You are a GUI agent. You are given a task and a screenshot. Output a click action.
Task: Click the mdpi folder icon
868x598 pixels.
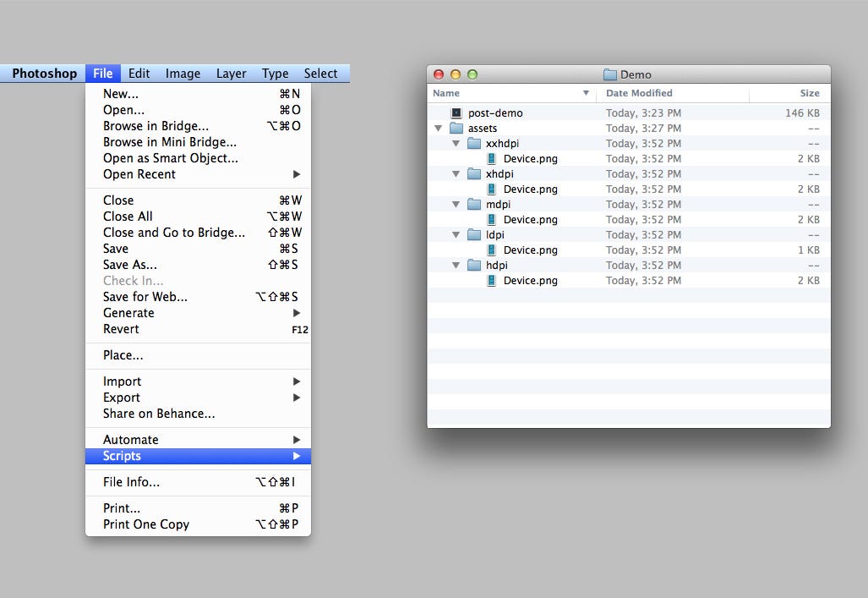pos(474,205)
